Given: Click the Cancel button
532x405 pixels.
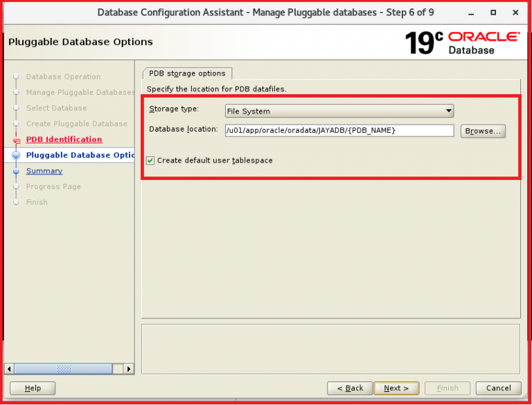Looking at the screenshot, I should (x=499, y=388).
